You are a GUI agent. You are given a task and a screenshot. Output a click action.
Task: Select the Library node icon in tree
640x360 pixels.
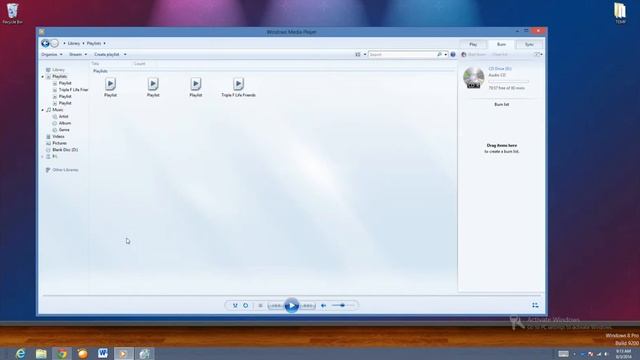(x=48, y=70)
